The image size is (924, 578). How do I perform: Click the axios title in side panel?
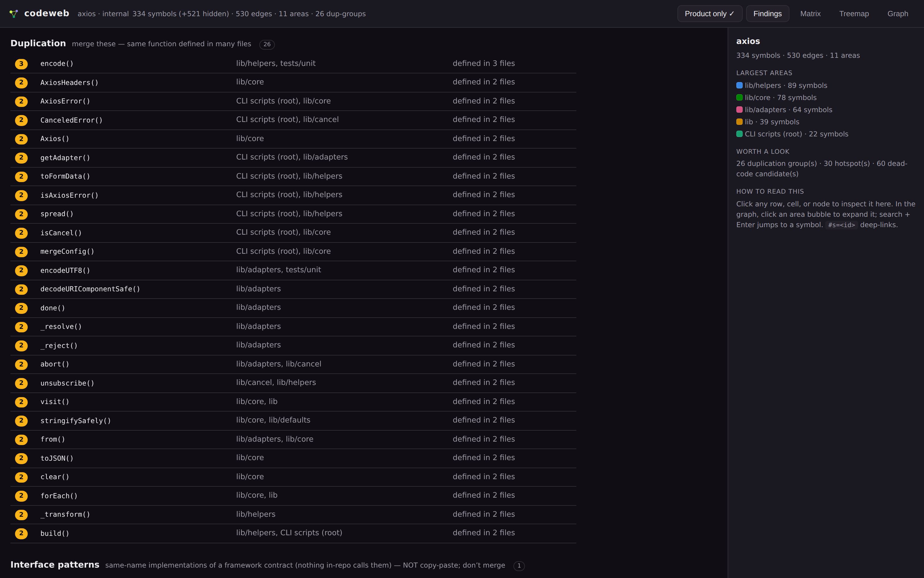pyautogui.click(x=748, y=41)
